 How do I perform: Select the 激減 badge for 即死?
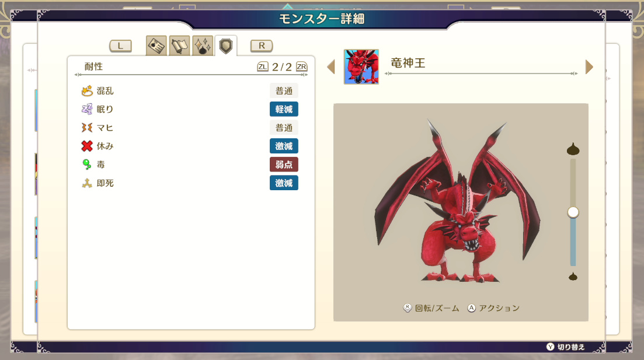click(x=284, y=183)
